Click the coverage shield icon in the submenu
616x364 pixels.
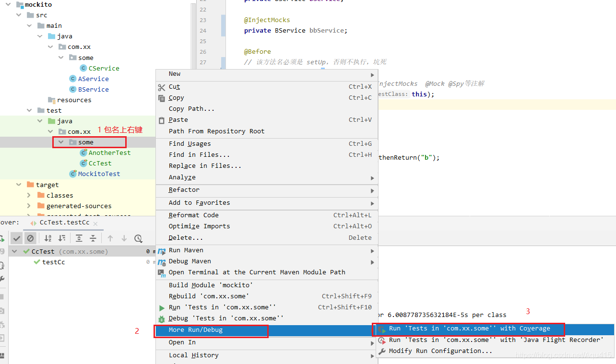coord(382,329)
